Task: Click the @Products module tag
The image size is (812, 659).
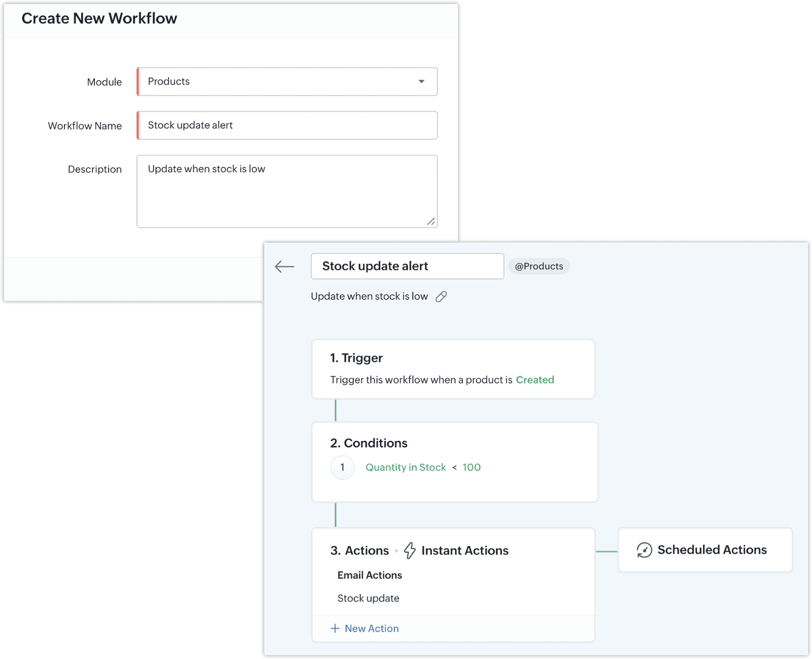Action: click(x=538, y=266)
